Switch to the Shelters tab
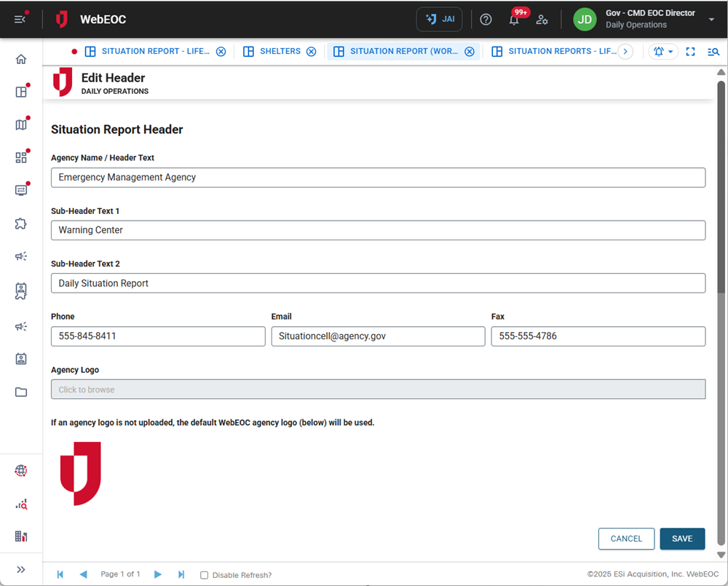The height and width of the screenshot is (586, 728). pos(280,52)
